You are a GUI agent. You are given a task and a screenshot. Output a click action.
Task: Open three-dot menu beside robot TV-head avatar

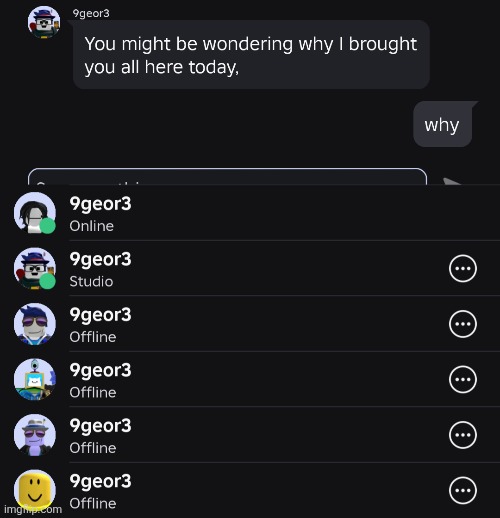[463, 379]
